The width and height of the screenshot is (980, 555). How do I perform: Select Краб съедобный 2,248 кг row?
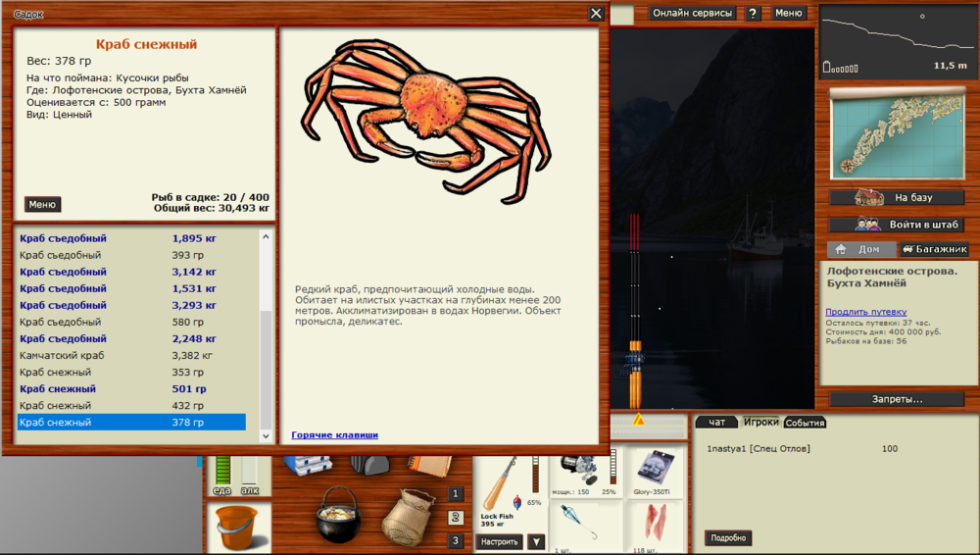(131, 338)
